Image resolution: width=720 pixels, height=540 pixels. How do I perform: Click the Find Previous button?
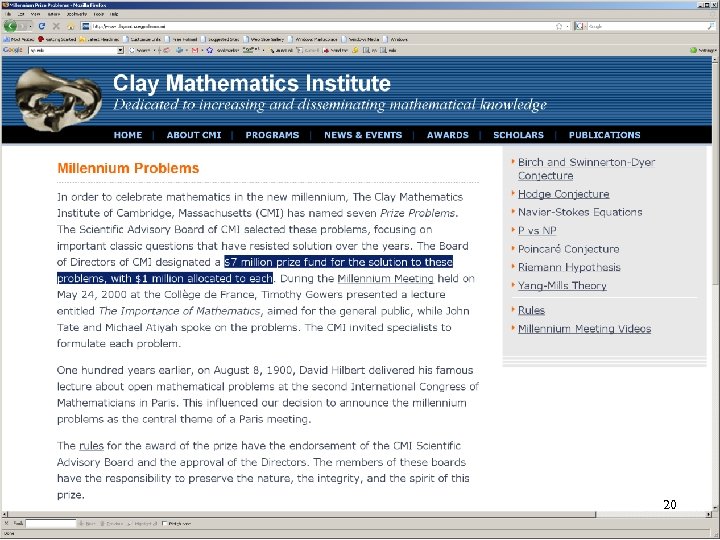click(x=112, y=523)
